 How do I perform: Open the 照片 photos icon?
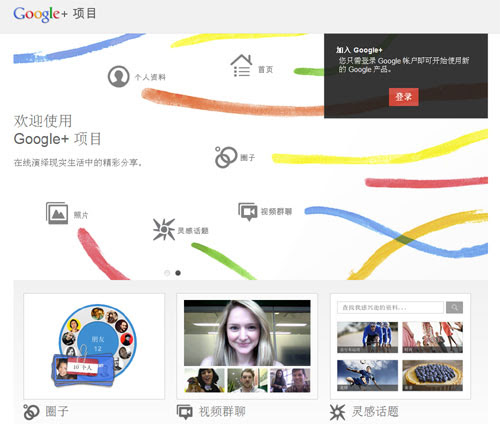tap(57, 213)
